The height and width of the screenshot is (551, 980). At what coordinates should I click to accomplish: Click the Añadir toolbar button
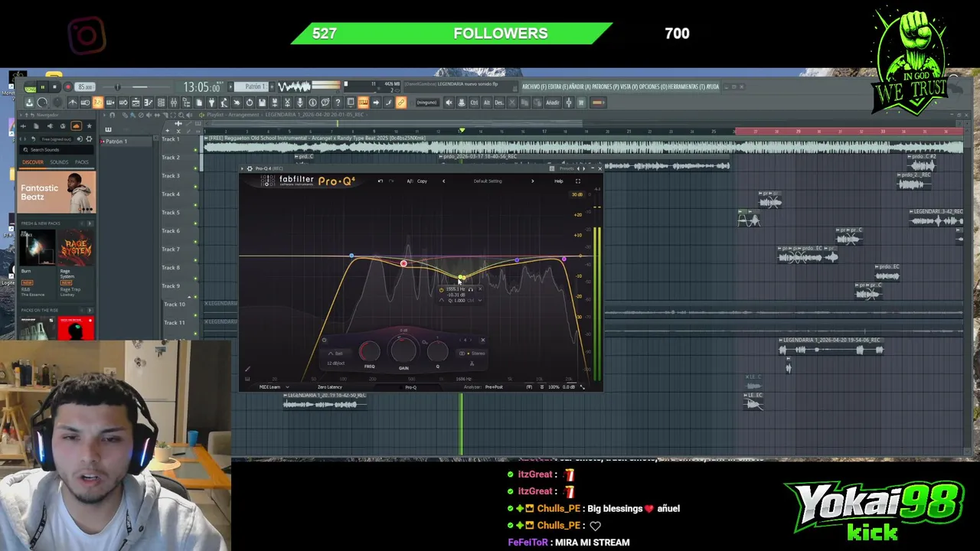[x=552, y=103]
